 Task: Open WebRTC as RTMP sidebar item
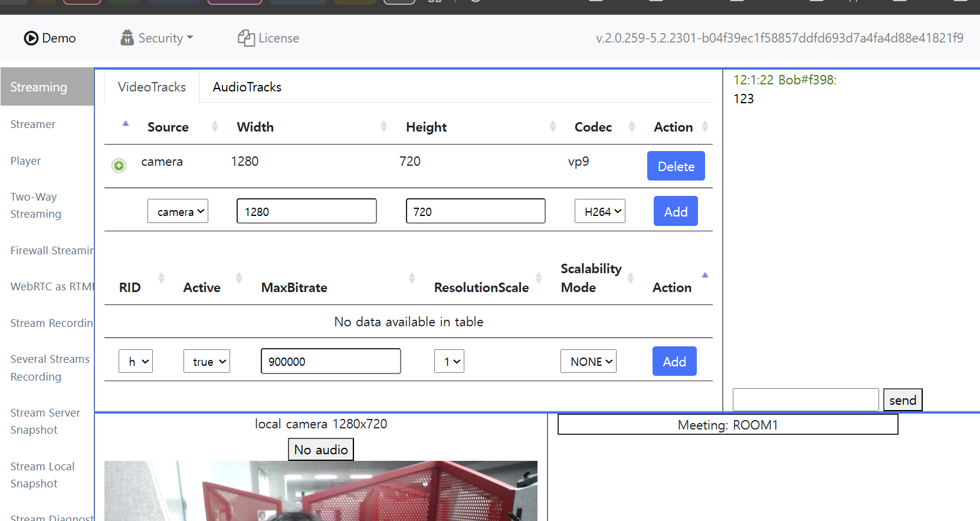coord(52,286)
